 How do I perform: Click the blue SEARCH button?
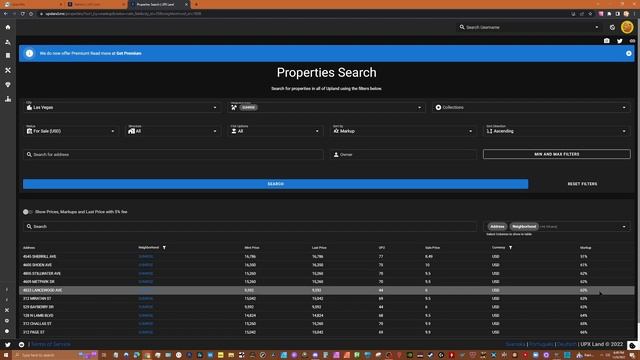[x=276, y=184]
